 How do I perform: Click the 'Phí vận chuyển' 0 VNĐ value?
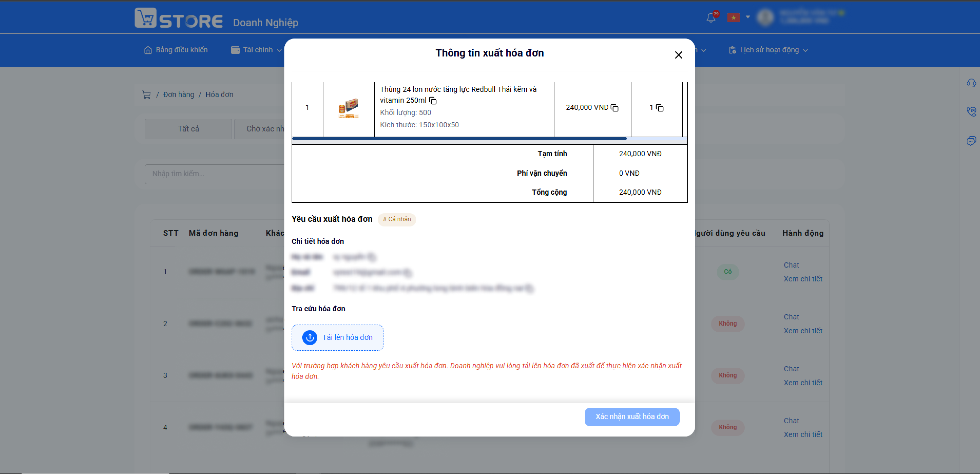[x=629, y=173]
